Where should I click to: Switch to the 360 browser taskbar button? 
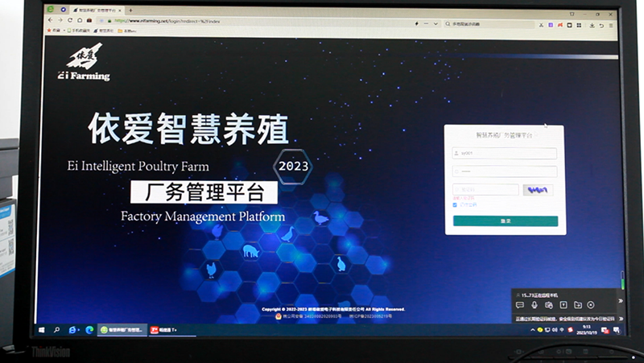coord(122,330)
